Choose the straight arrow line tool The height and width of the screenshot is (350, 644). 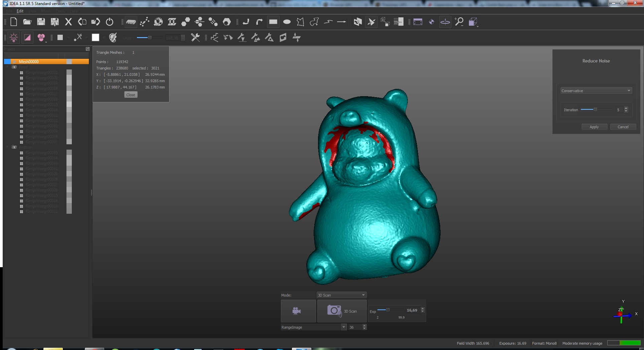pos(341,22)
